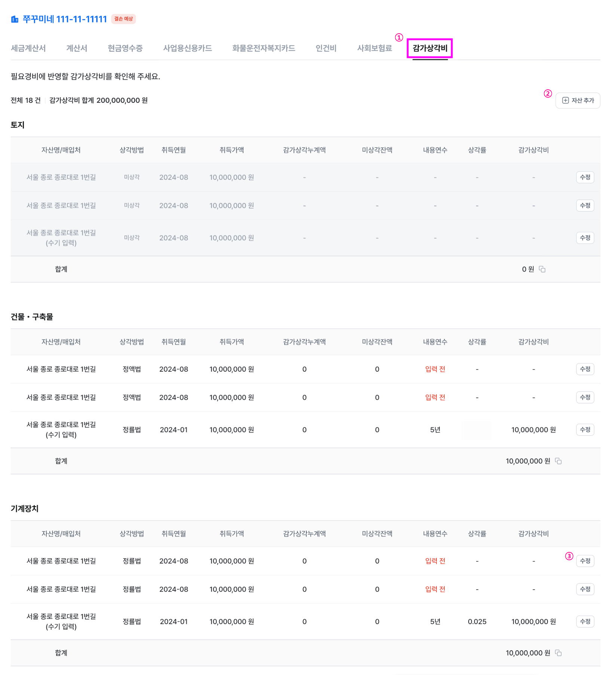The image size is (616, 675).
Task: Click the building icon beside 쭈꾸미네
Action: click(x=15, y=19)
